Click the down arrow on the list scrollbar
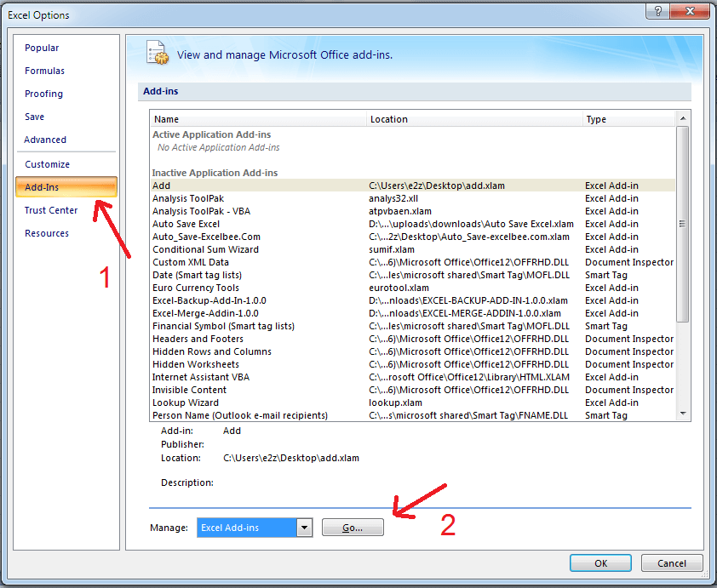 click(x=683, y=414)
